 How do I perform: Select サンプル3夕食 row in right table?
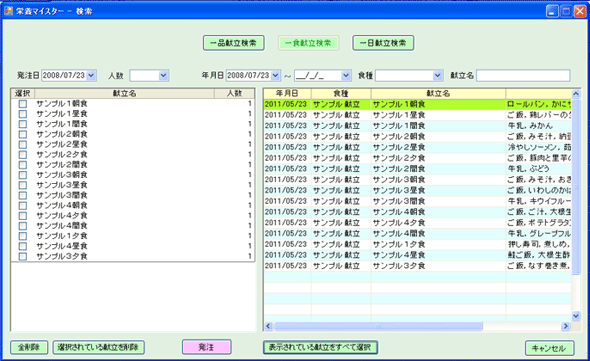pos(417,266)
